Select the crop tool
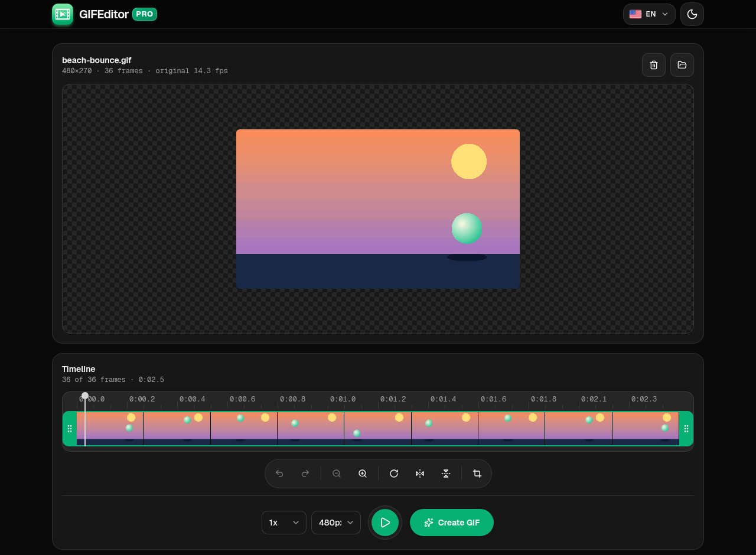Viewport: 756px width, 555px height. pos(477,474)
